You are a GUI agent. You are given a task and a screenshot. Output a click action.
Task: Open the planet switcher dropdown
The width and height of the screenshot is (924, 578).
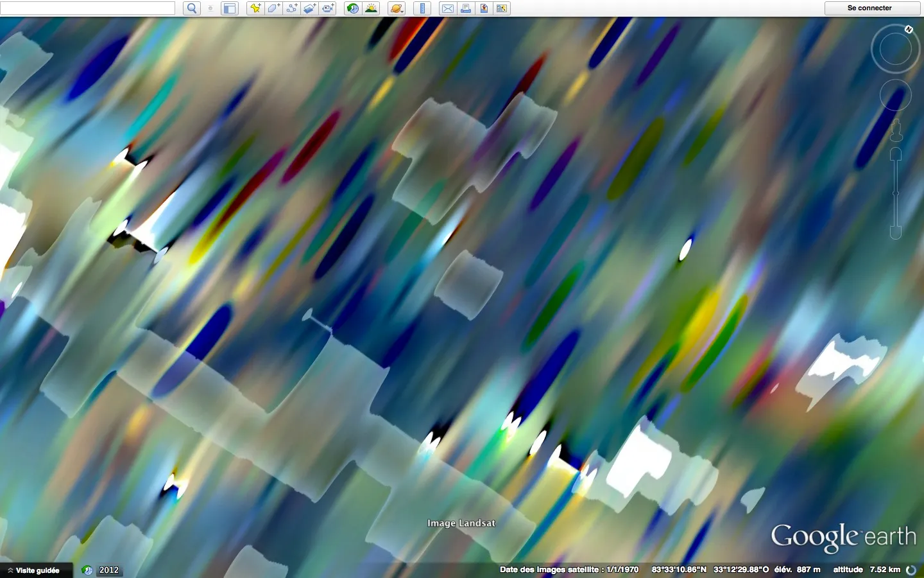click(397, 8)
